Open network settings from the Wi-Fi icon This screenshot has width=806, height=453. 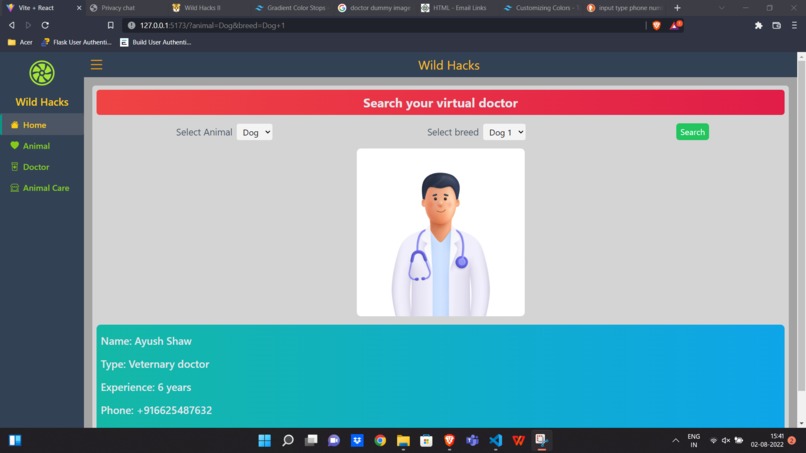713,441
